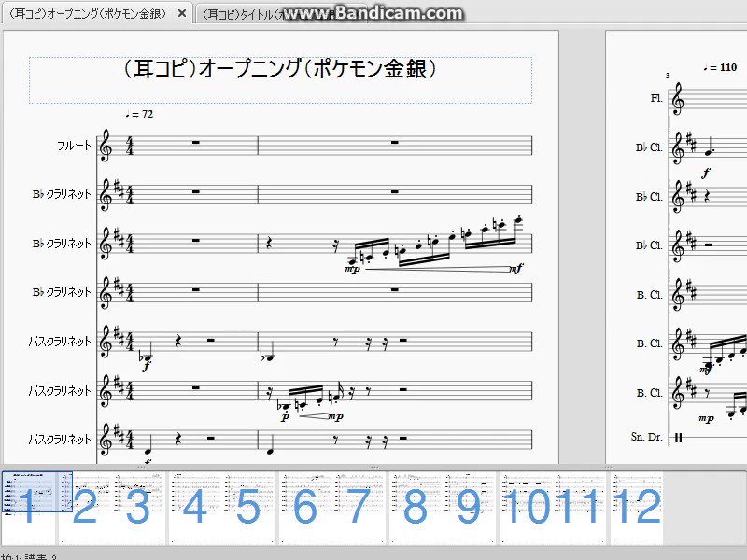Screen dimensions: 747x560
Task: Select the whole rest in the フルート first measure
Action: point(196,143)
